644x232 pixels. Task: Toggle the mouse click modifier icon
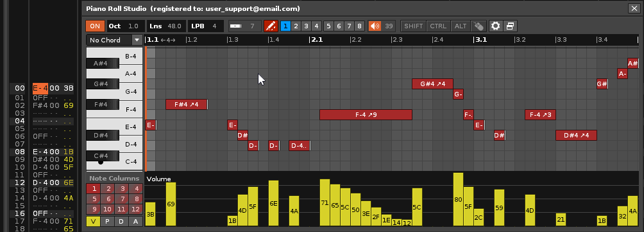tap(478, 26)
